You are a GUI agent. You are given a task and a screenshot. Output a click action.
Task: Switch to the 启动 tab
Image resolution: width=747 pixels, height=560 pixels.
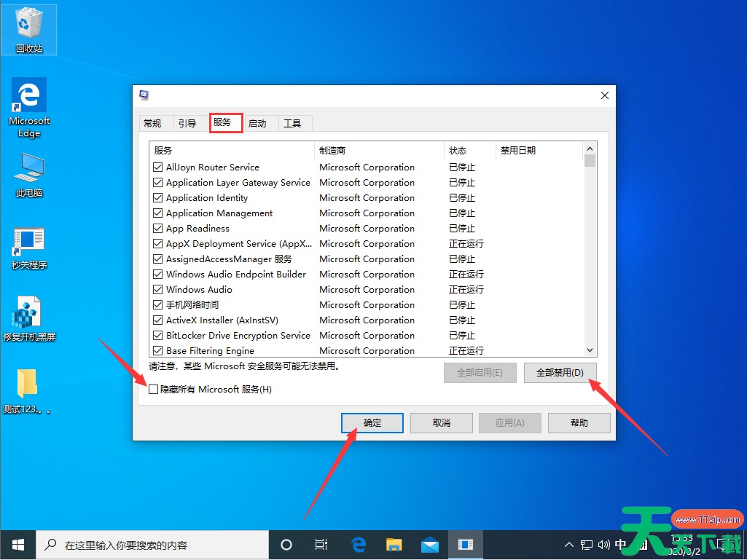[x=257, y=123]
